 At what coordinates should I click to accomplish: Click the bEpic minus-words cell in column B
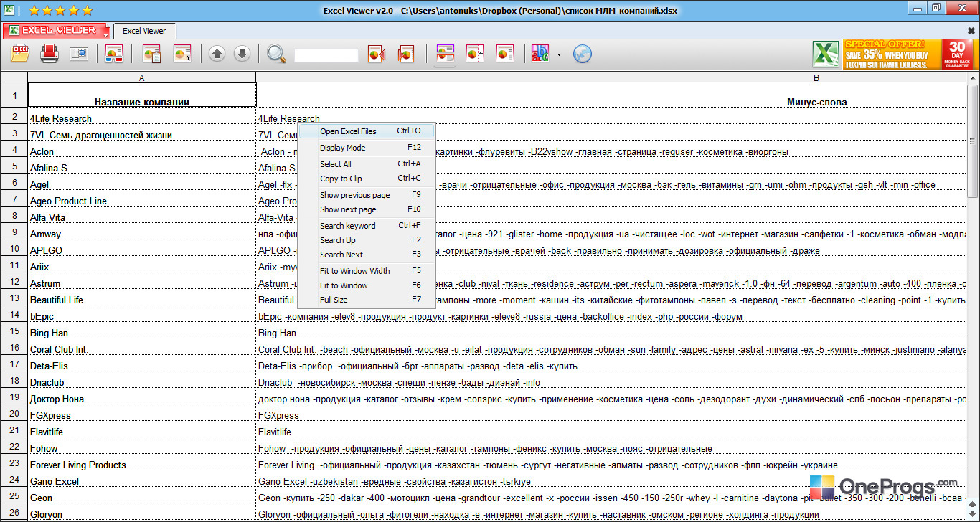[x=612, y=315]
